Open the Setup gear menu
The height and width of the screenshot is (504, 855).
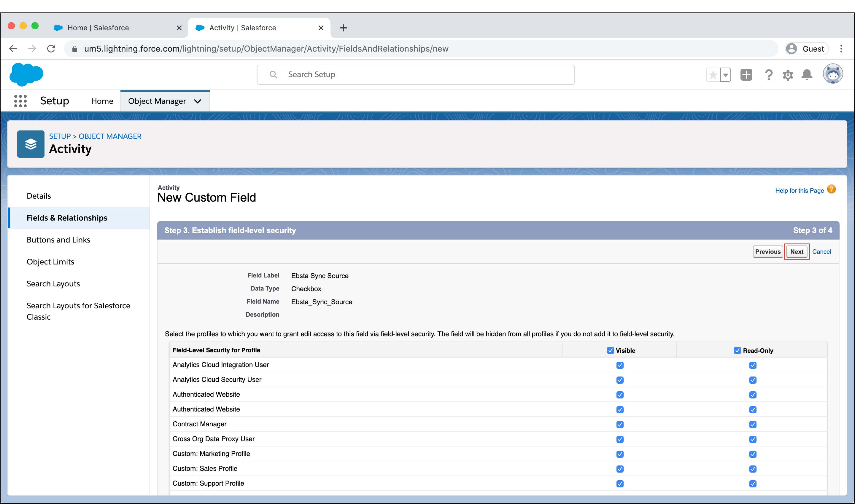[x=788, y=75]
